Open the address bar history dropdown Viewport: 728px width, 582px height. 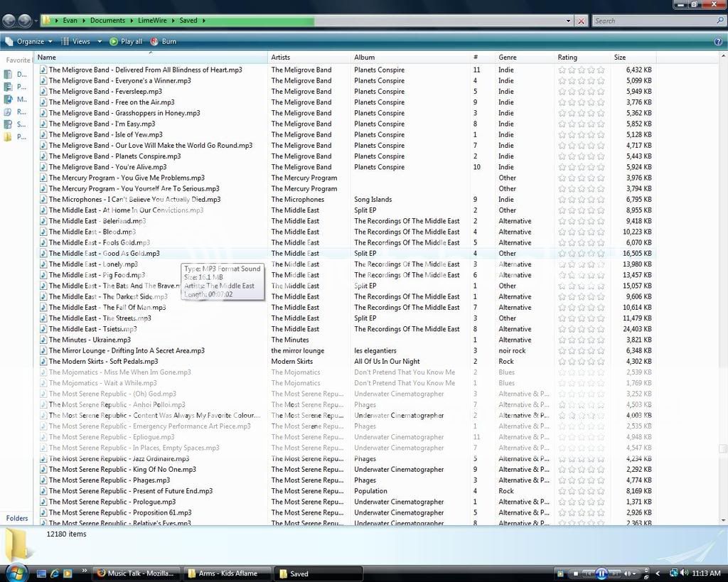[x=568, y=21]
